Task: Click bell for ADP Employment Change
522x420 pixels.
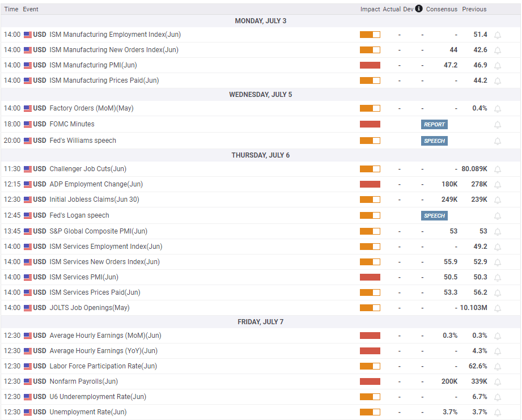Action: [498, 185]
